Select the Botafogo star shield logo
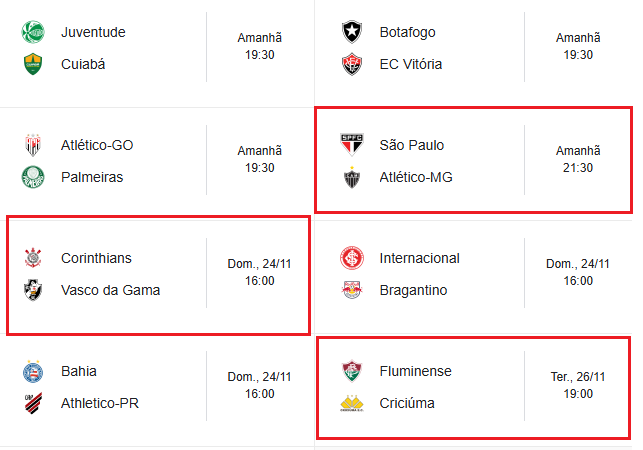The height and width of the screenshot is (450, 643). click(x=352, y=32)
